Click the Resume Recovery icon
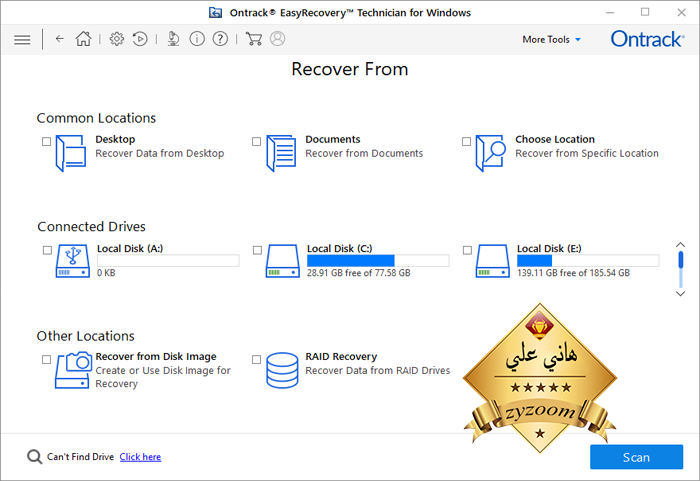 click(140, 39)
